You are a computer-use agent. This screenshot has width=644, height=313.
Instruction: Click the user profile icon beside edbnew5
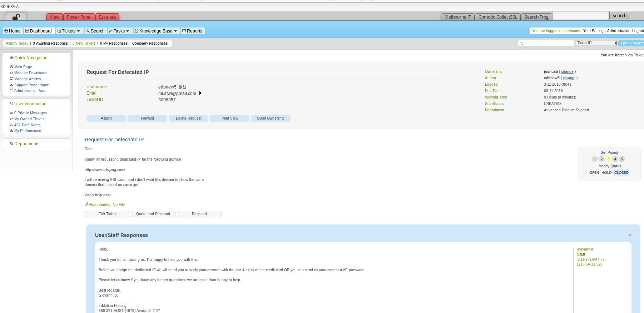(x=184, y=87)
